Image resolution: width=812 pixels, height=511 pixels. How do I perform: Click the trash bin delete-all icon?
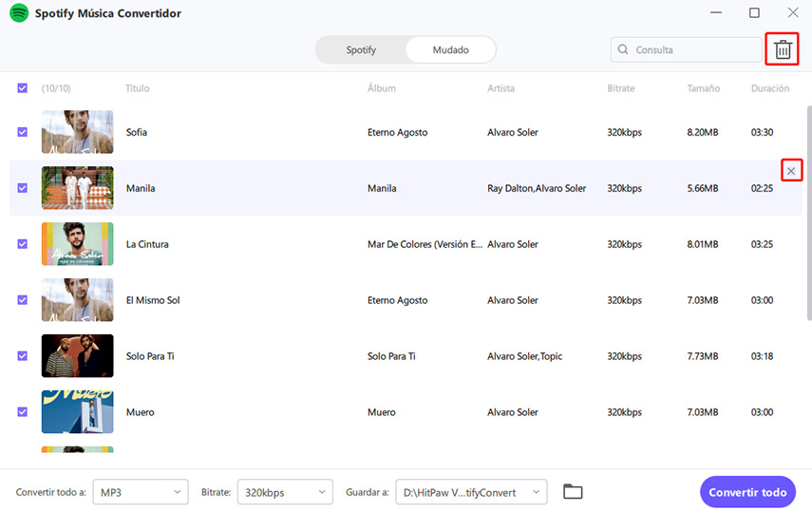click(783, 49)
